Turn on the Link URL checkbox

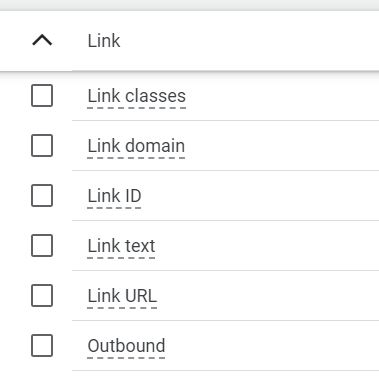pos(42,295)
